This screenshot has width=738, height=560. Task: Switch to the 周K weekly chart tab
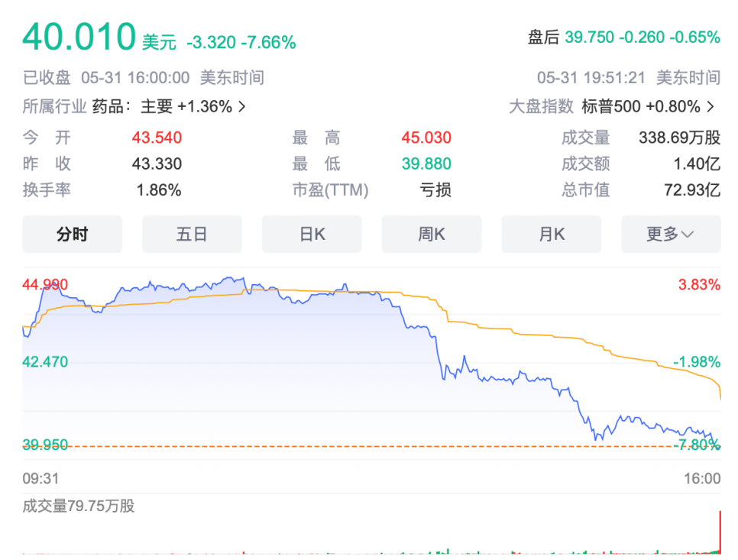(431, 234)
